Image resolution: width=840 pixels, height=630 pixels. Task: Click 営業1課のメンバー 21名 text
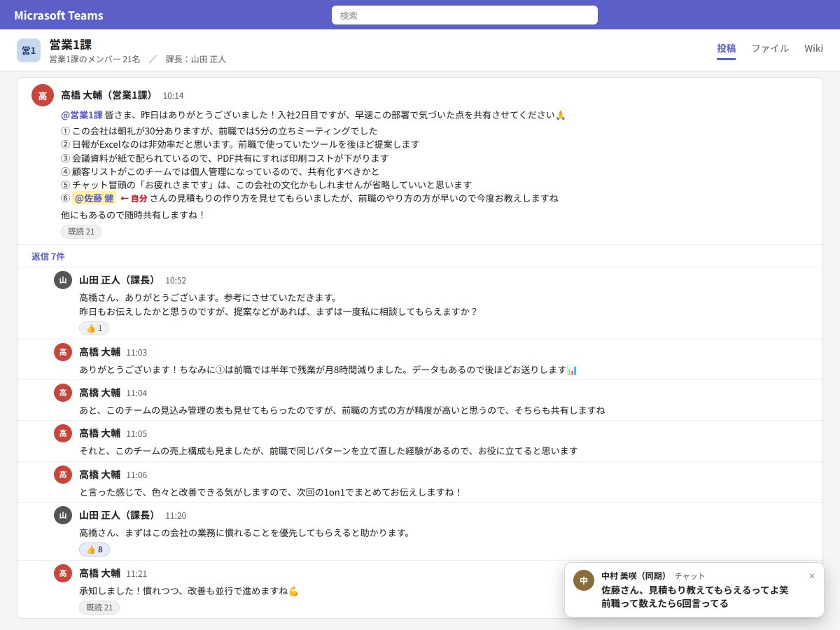pyautogui.click(x=94, y=59)
